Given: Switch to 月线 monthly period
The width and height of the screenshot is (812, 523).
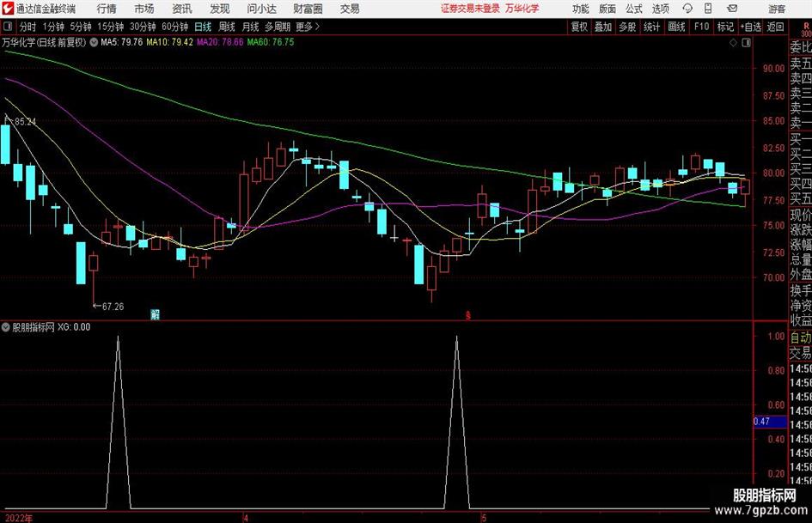Looking at the screenshot, I should (x=251, y=27).
